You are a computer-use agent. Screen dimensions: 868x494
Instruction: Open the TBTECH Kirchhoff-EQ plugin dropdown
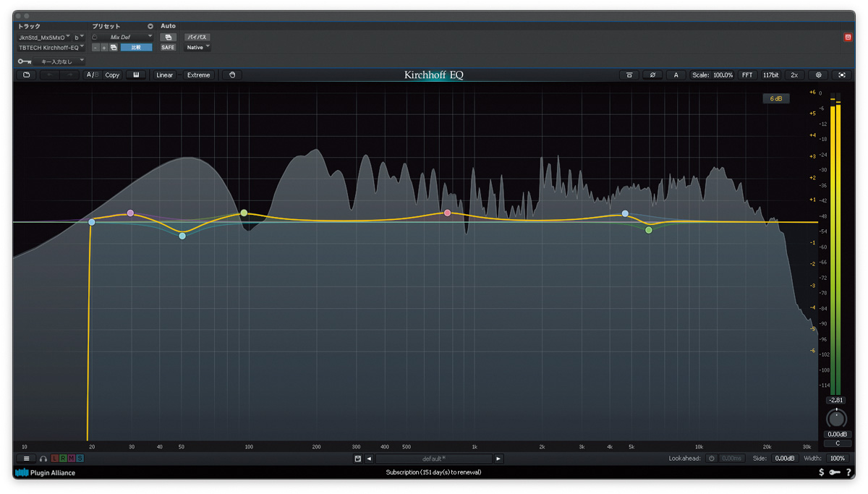tap(51, 48)
